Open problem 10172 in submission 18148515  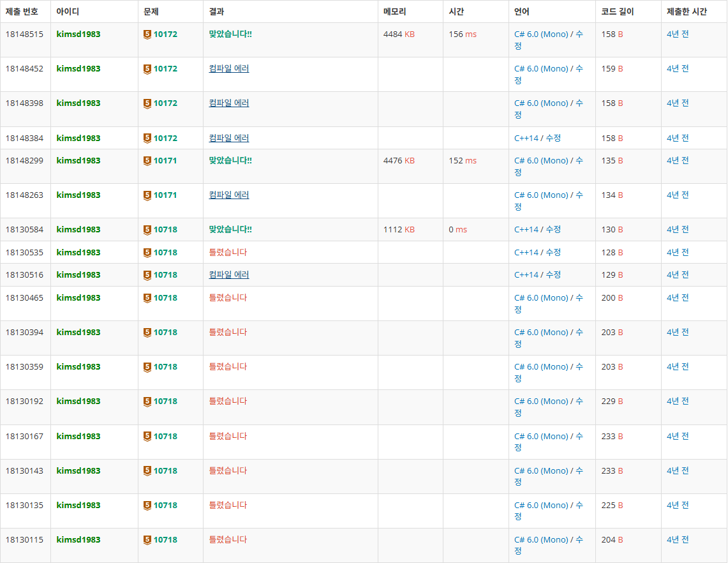coord(165,34)
